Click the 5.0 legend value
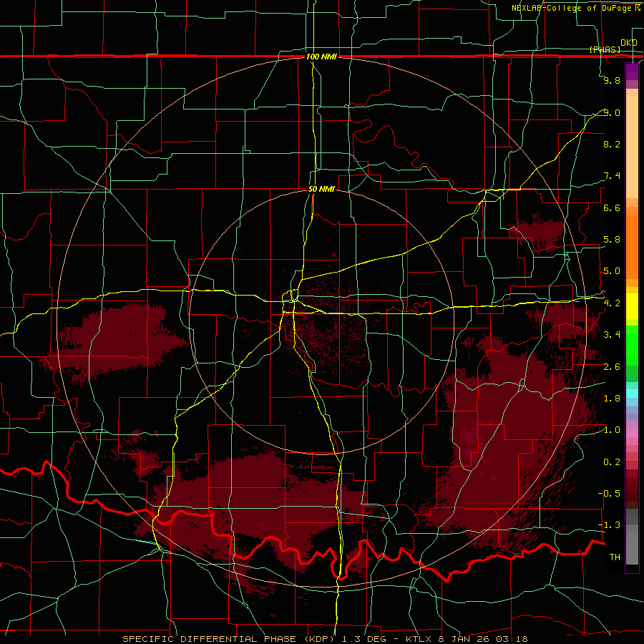Image resolution: width=644 pixels, height=644 pixels. click(612, 271)
